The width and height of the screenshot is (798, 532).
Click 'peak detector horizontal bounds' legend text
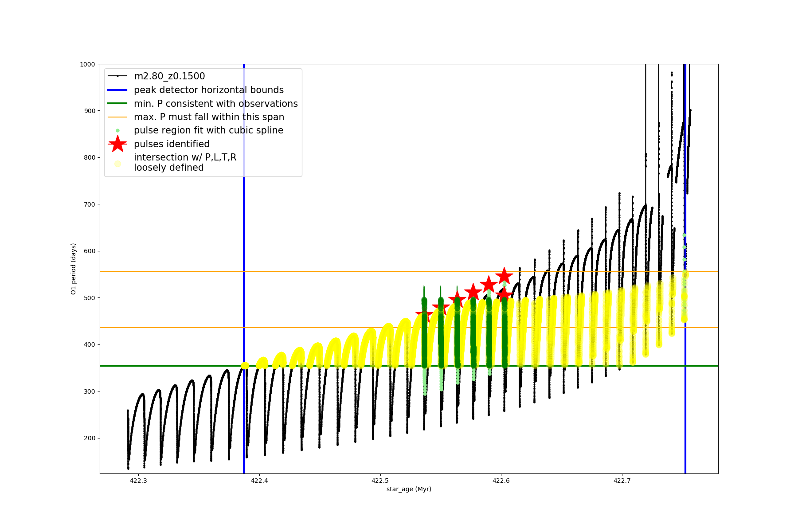pos(208,90)
